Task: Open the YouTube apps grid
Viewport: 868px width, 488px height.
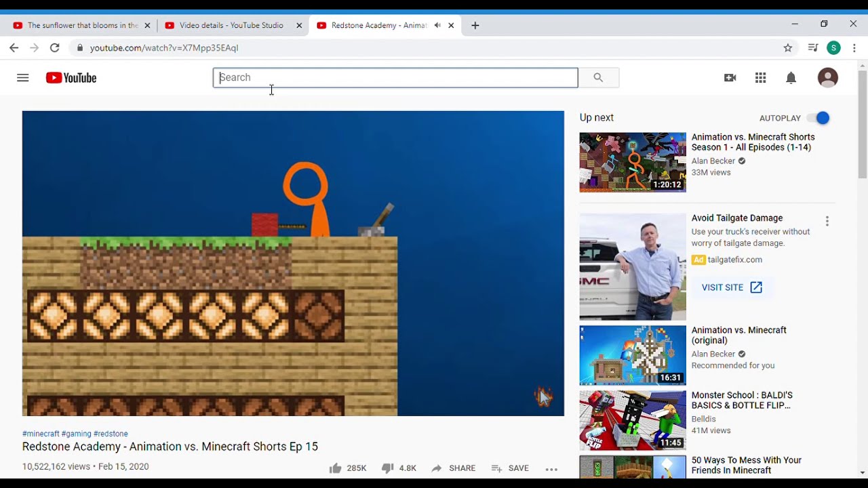Action: coord(760,78)
